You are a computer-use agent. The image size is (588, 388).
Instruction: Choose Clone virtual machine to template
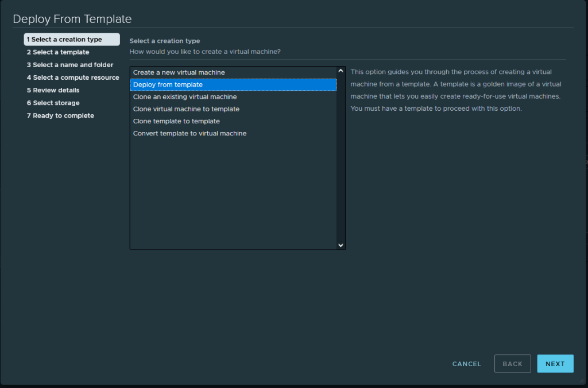point(186,109)
